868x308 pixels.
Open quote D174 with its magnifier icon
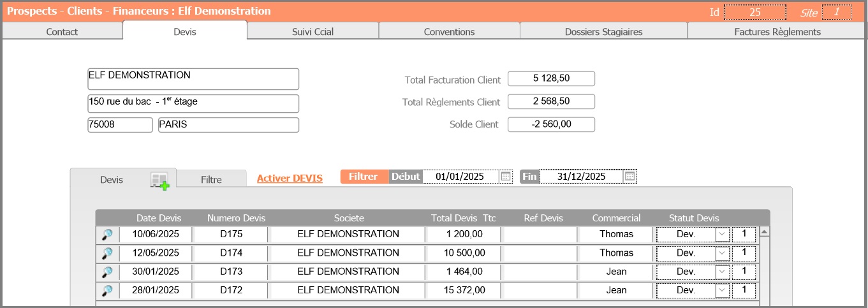coord(107,253)
